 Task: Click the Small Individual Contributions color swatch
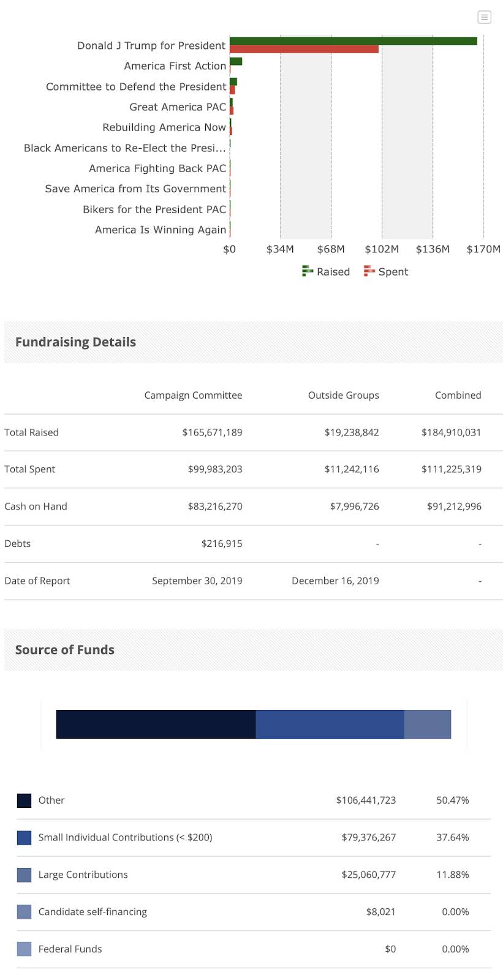(x=24, y=837)
